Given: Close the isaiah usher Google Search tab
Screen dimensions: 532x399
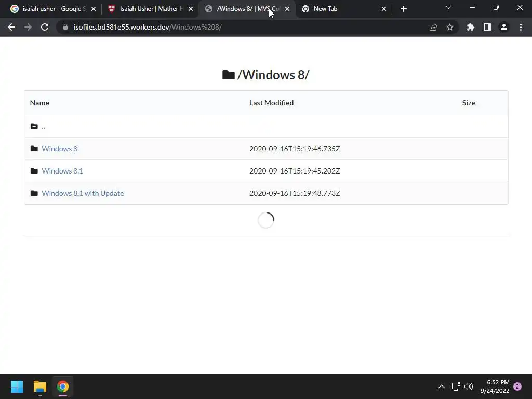Looking at the screenshot, I should point(94,9).
